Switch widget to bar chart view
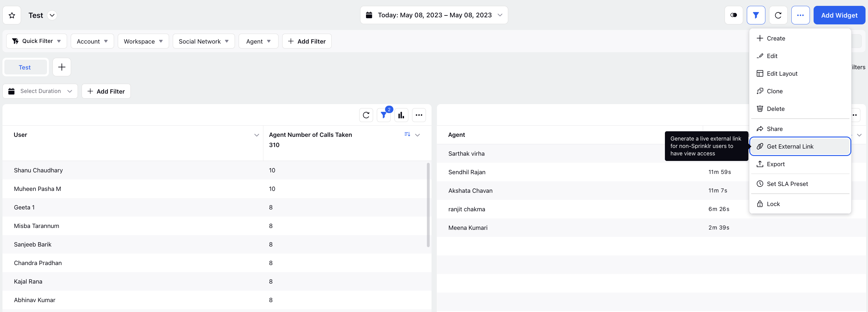The width and height of the screenshot is (868, 312). point(401,115)
